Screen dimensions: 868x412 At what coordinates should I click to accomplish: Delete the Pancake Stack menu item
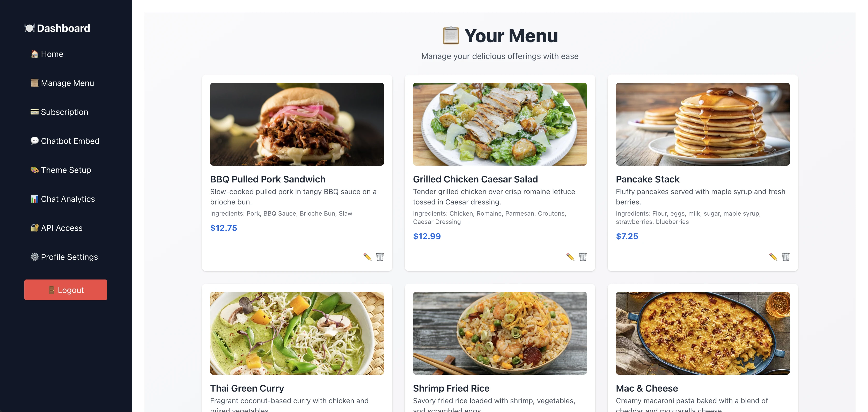785,257
